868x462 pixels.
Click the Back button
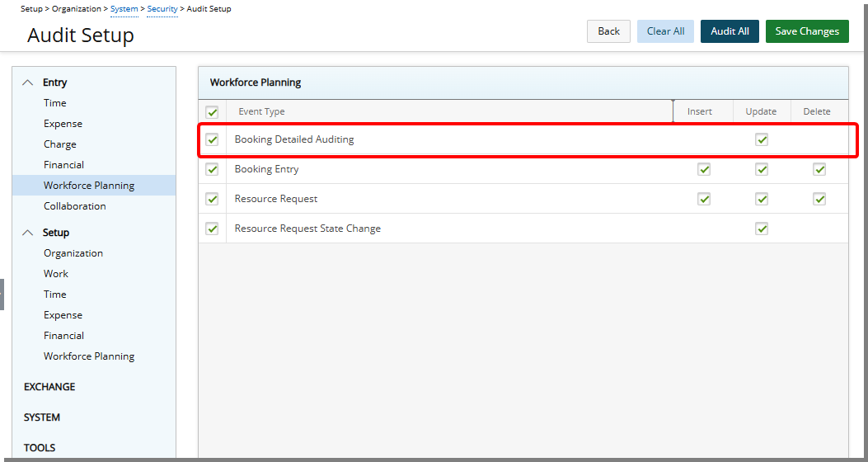tap(608, 31)
